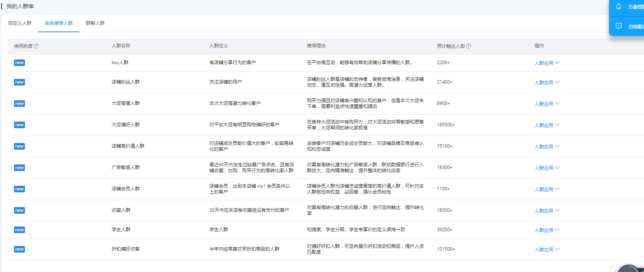The image size is (644, 272).
Task: Select the 店铺粉丝人群 name cell
Action: click(126, 82)
